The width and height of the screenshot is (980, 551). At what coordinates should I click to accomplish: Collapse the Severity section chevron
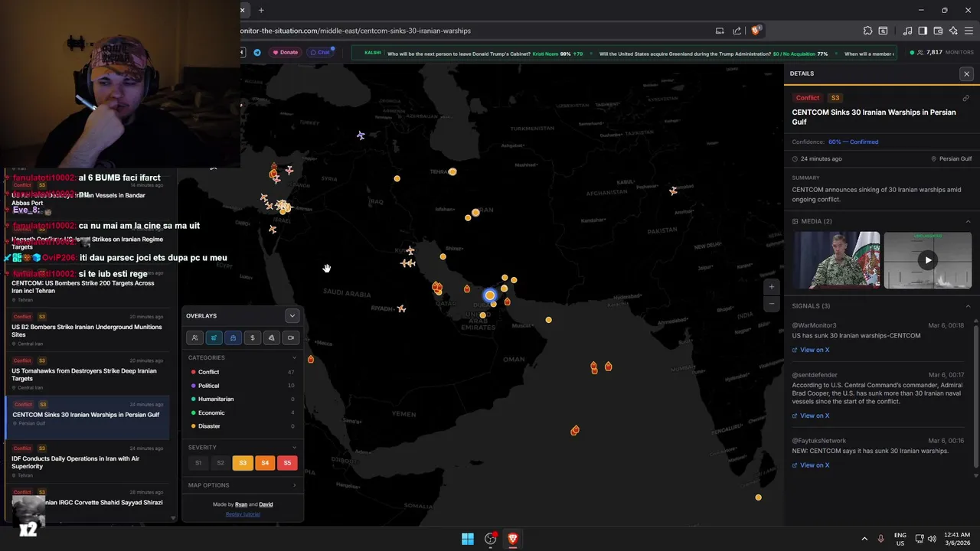(294, 447)
